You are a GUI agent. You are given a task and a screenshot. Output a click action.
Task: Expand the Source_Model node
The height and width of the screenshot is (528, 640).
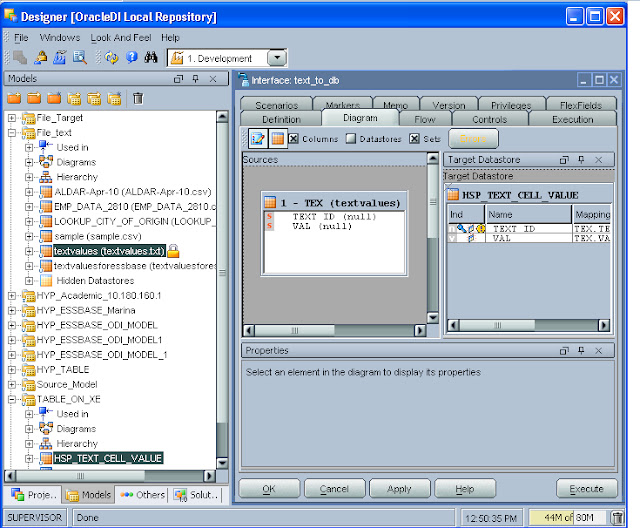[x=12, y=384]
